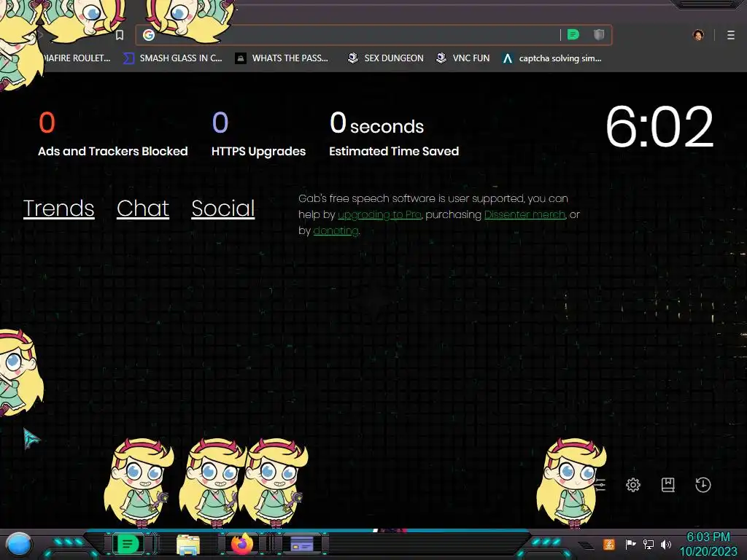The height and width of the screenshot is (560, 747).
Task: Open the taskbar clock showing 6:03 PM
Action: 708,544
